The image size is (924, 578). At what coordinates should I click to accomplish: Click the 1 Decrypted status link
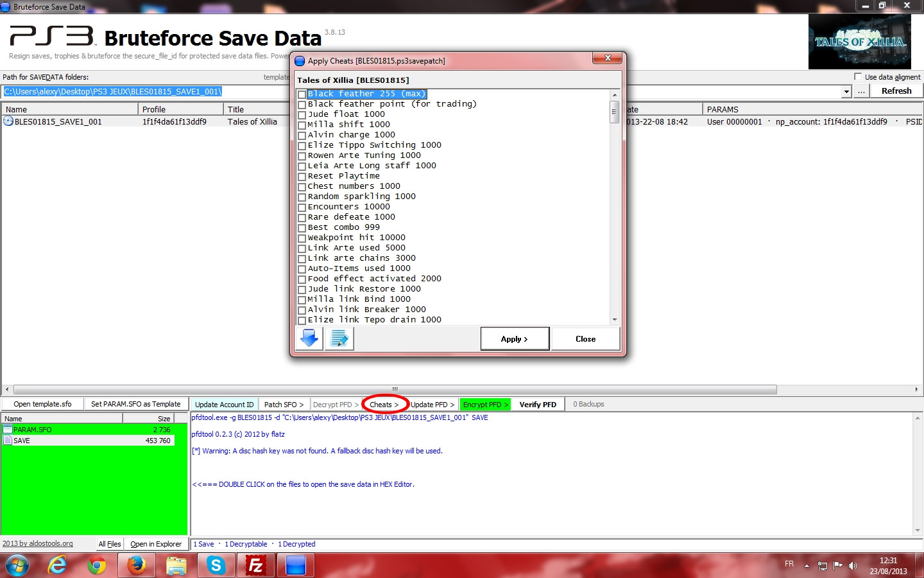[x=296, y=544]
